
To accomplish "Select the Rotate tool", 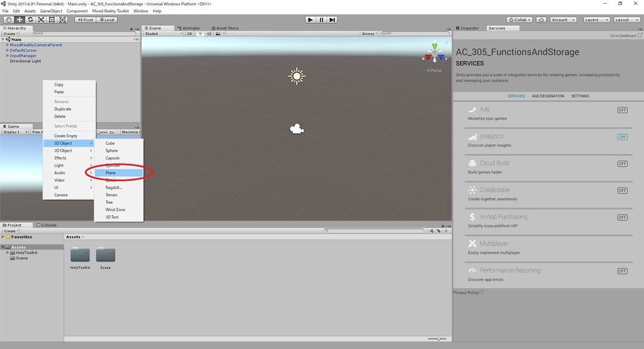I will pos(30,19).
